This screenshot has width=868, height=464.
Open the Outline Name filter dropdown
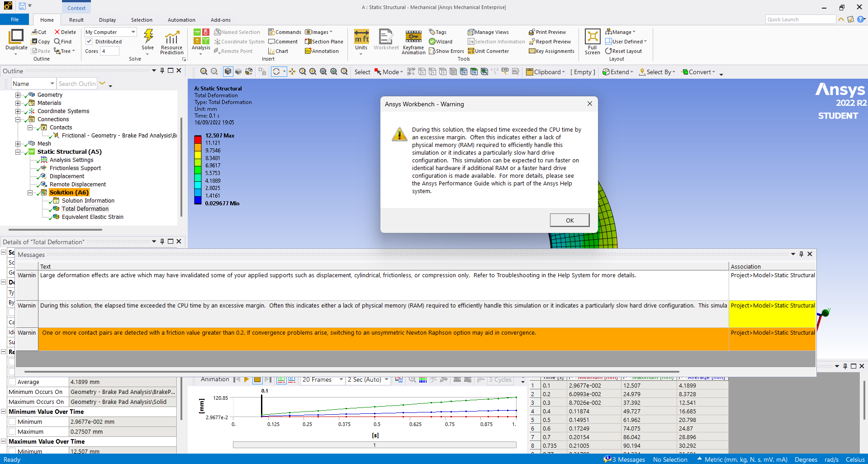tap(33, 84)
